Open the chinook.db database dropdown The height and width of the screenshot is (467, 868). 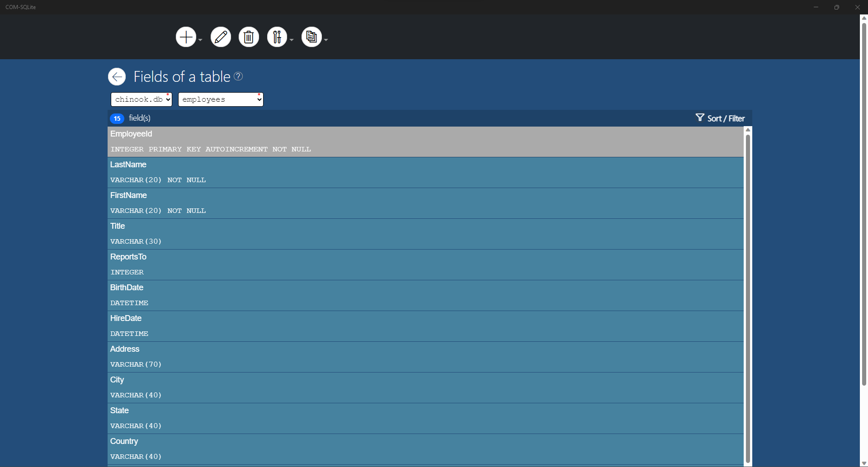(x=142, y=99)
